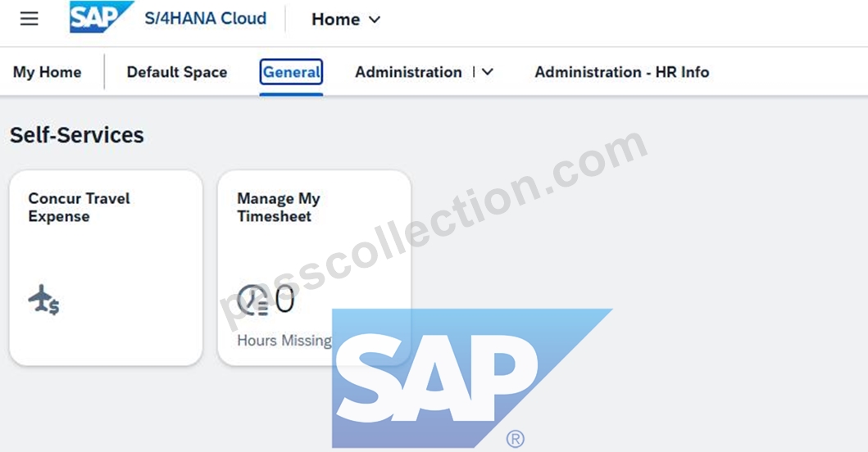The width and height of the screenshot is (868, 452).
Task: Open Administration - HR Info tab
Action: coord(621,72)
